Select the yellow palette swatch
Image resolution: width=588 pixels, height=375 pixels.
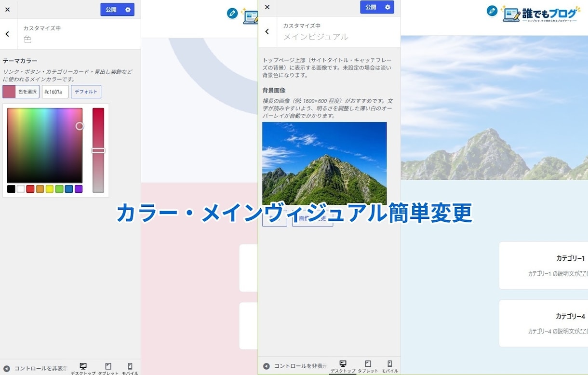50,189
